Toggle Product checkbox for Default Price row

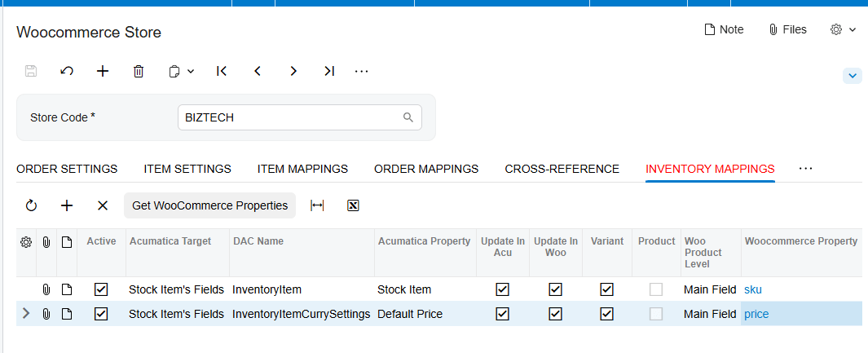tap(656, 314)
